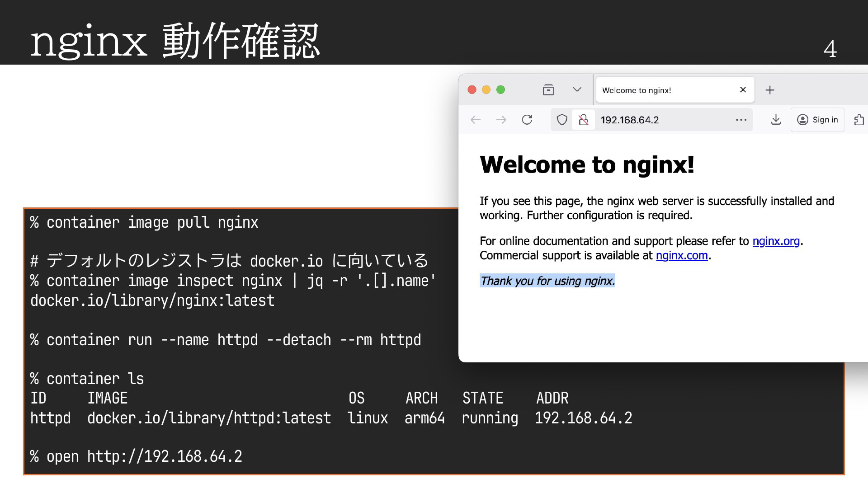Screen dimensions: 868x488
Task: Click the '% container ls' command line
Action: (x=87, y=379)
